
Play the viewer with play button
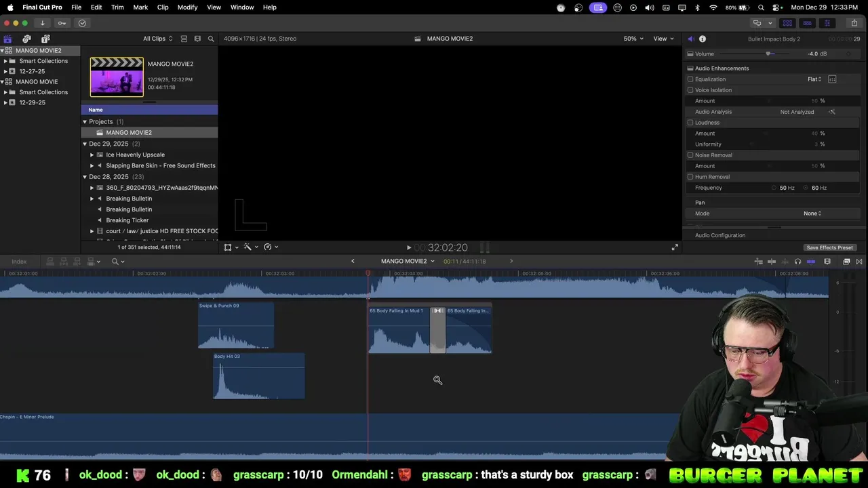click(x=409, y=248)
